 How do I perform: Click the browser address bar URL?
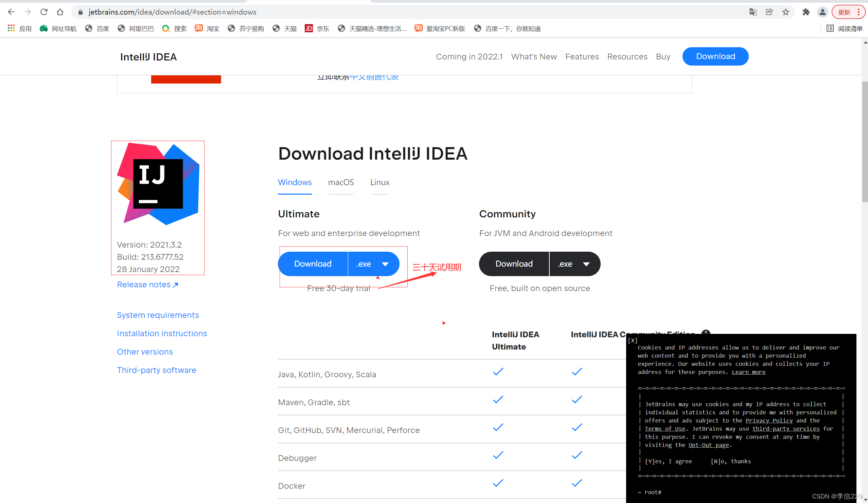172,12
